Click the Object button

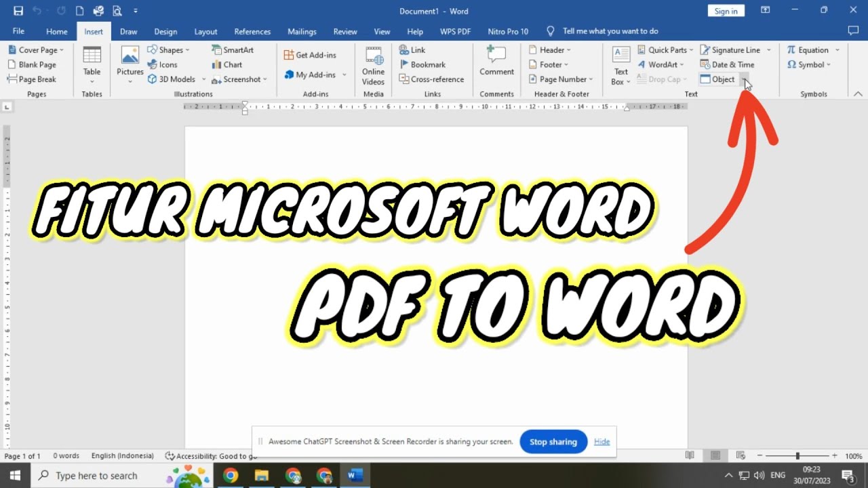pyautogui.click(x=718, y=79)
